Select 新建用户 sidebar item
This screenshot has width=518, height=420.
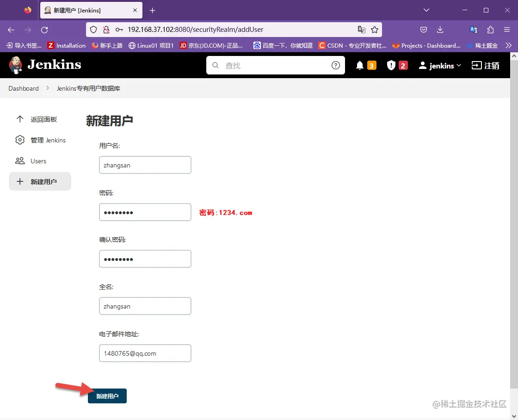click(40, 181)
